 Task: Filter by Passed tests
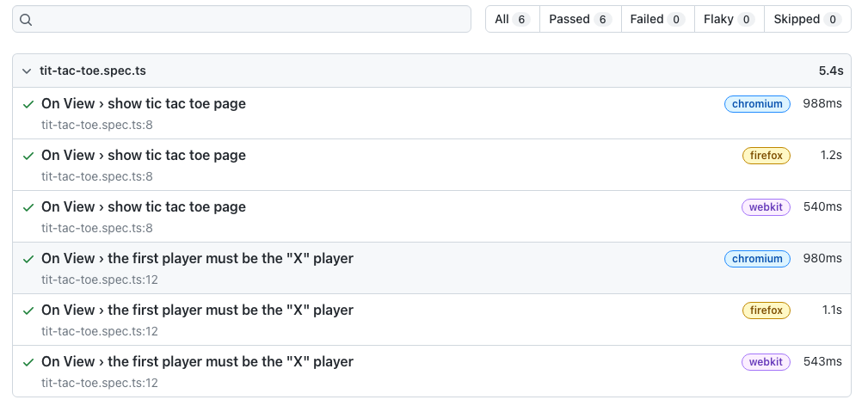point(580,20)
